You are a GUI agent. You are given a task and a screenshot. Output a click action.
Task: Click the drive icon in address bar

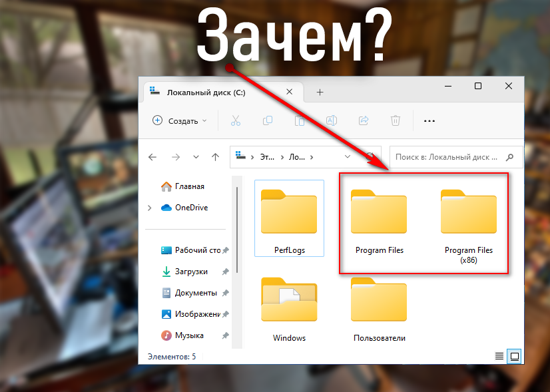pyautogui.click(x=240, y=155)
